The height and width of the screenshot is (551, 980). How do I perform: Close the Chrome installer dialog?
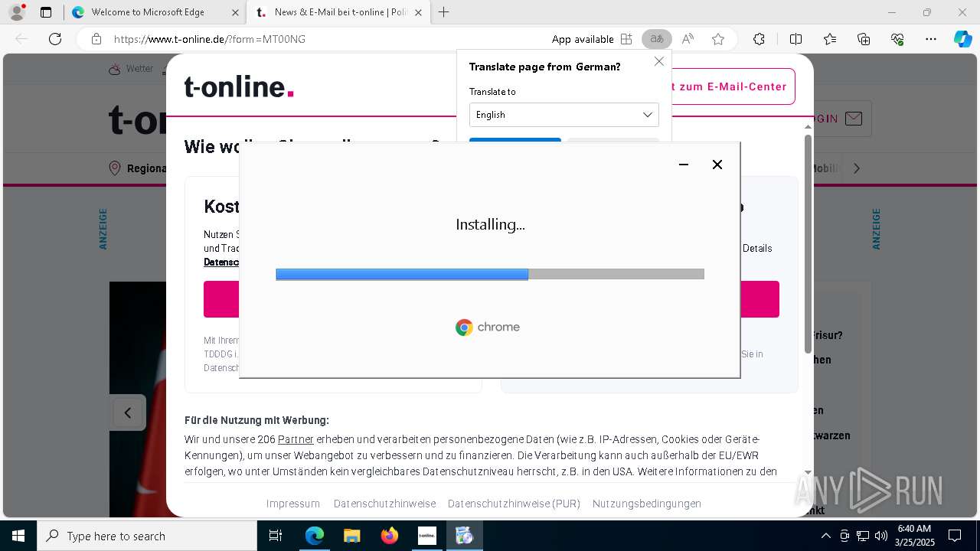point(717,165)
